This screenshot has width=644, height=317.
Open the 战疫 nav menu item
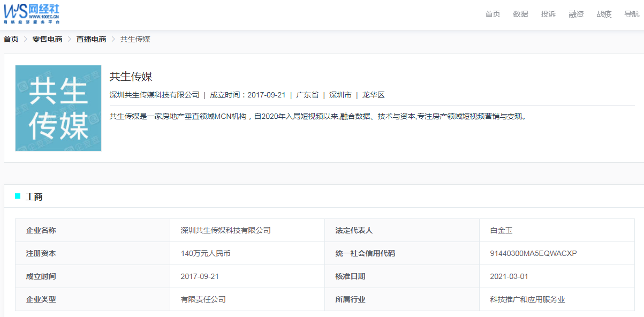(604, 14)
